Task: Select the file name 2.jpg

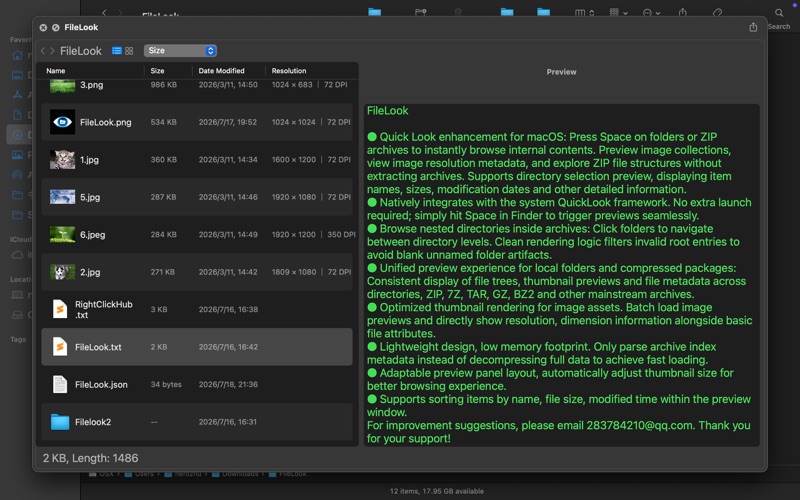Action: coord(90,272)
